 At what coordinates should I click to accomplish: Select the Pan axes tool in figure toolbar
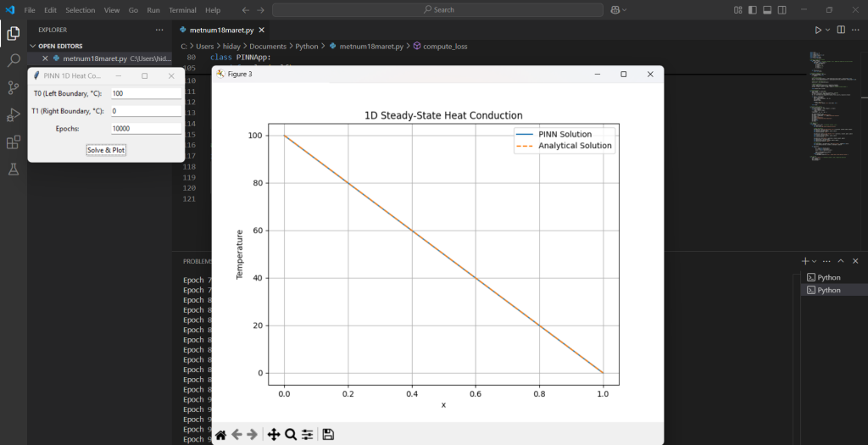click(274, 435)
